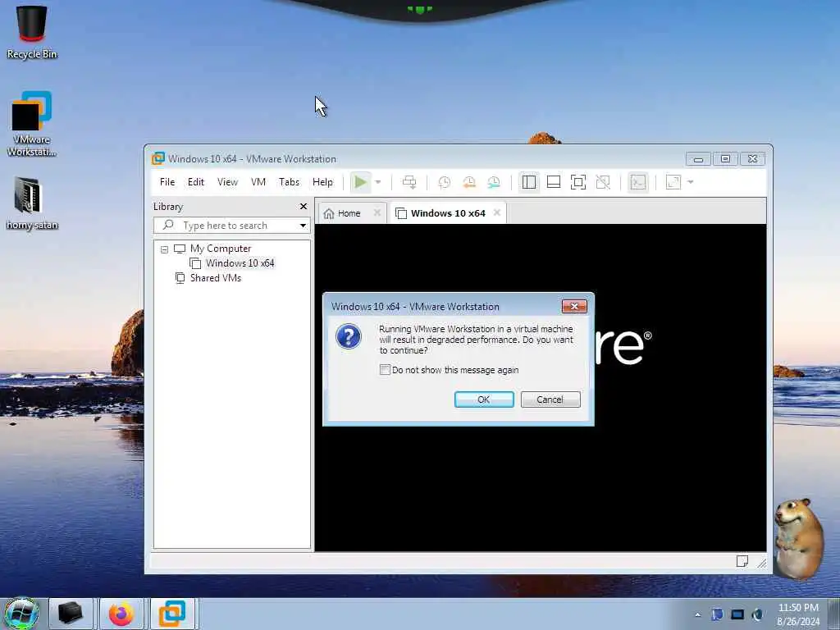
Task: Select My Computer in the Library
Action: 220,249
